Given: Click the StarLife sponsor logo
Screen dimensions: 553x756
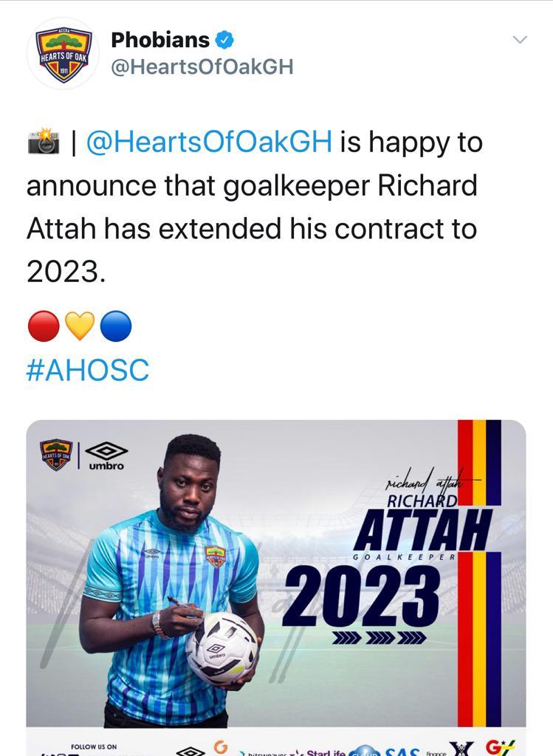Looking at the screenshot, I should tap(318, 751).
